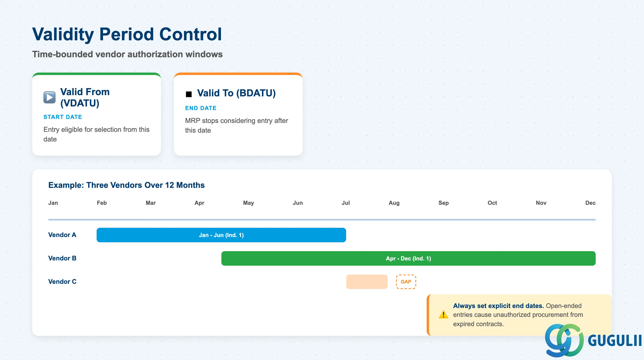Click the Validity Period Control title
Screen dimensions: 644x360
click(127, 34)
